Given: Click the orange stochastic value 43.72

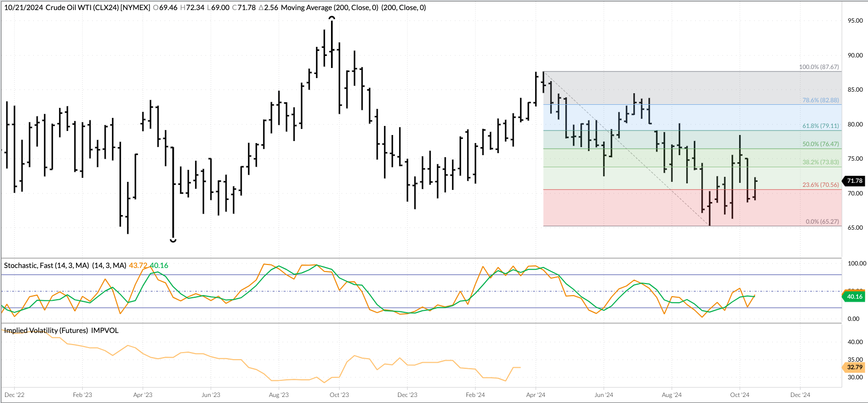Looking at the screenshot, I should point(138,265).
